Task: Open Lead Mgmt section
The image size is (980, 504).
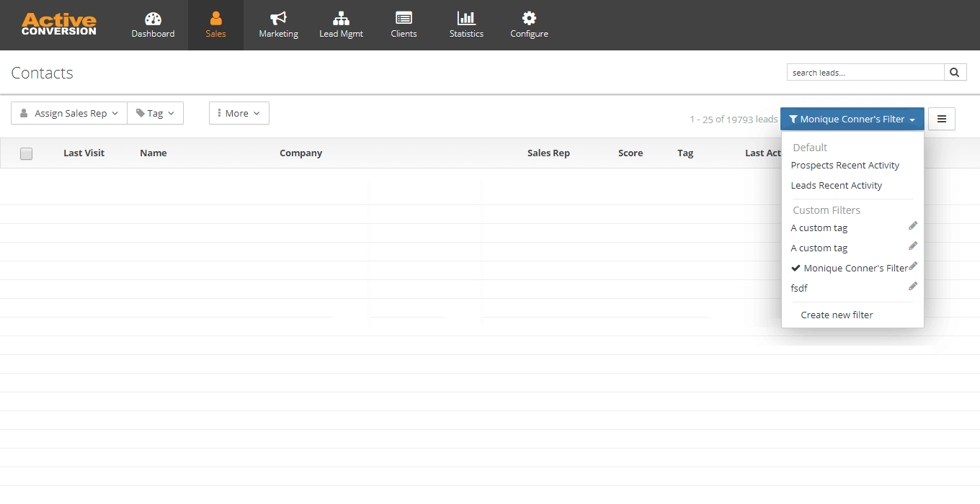Action: tap(341, 25)
